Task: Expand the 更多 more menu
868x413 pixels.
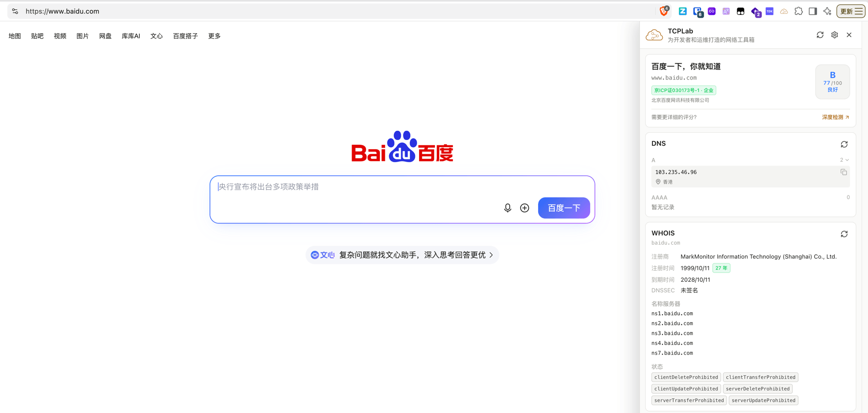Action: point(214,36)
